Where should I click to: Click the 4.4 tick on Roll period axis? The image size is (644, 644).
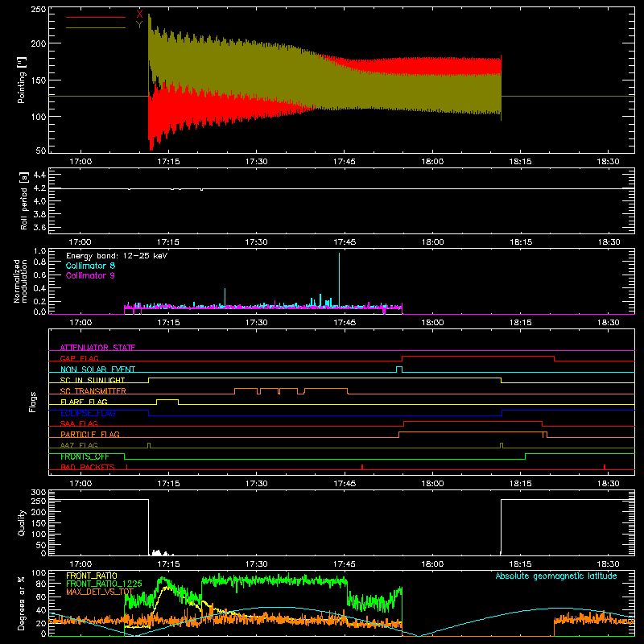click(39, 175)
